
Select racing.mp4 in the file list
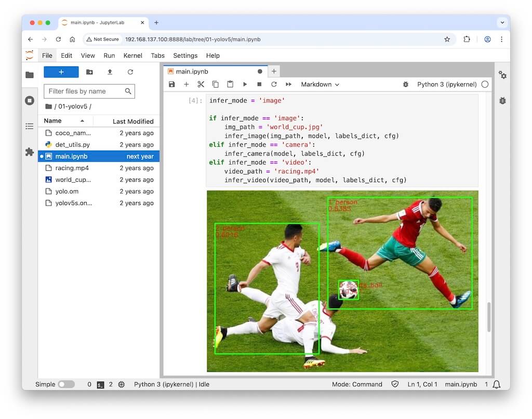(72, 168)
